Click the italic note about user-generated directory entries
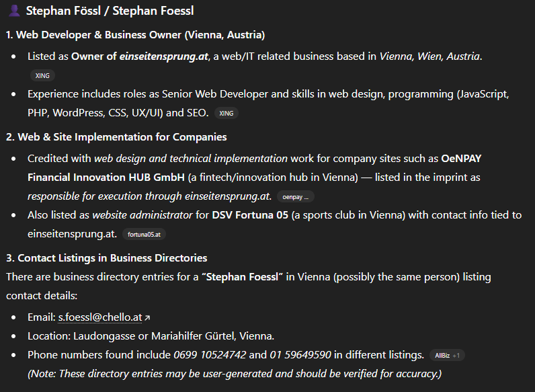Viewport: 535px width, 392px height. pyautogui.click(x=235, y=373)
